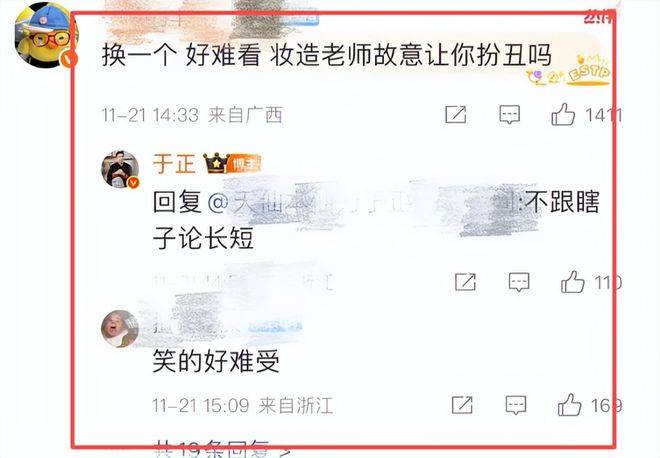This screenshot has height=458, width=660.
Task: Open replies on the 广西 comment
Action: [509, 114]
